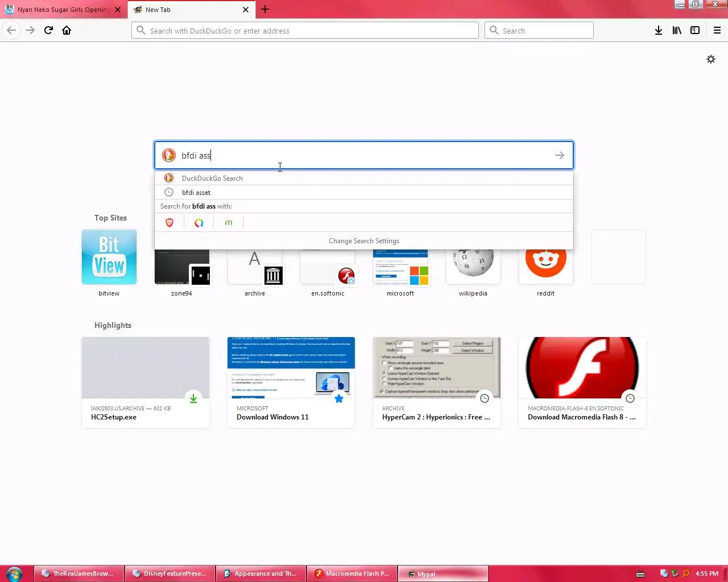Open the home page icon
The height and width of the screenshot is (582, 728).
pyautogui.click(x=67, y=30)
